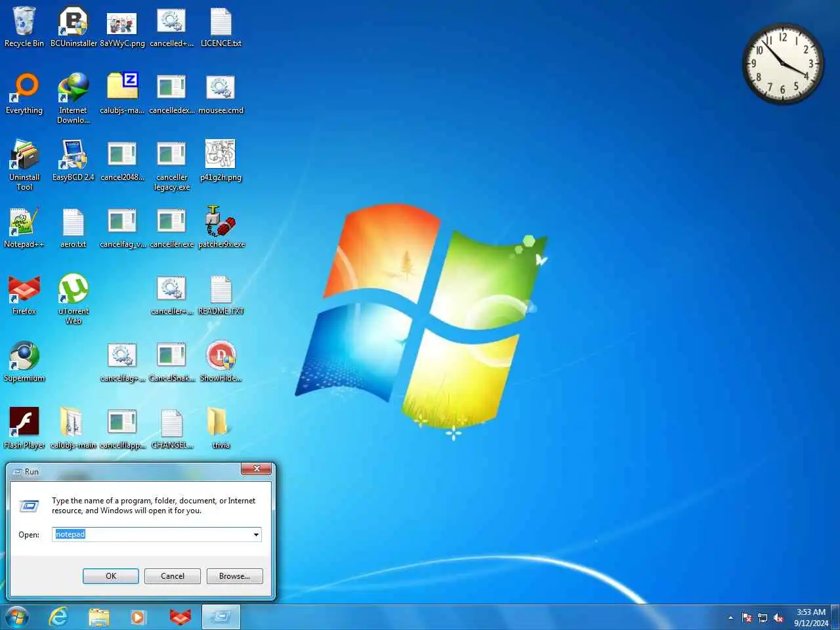
Task: Select the CHANGEL... text file icon
Action: coord(172,429)
